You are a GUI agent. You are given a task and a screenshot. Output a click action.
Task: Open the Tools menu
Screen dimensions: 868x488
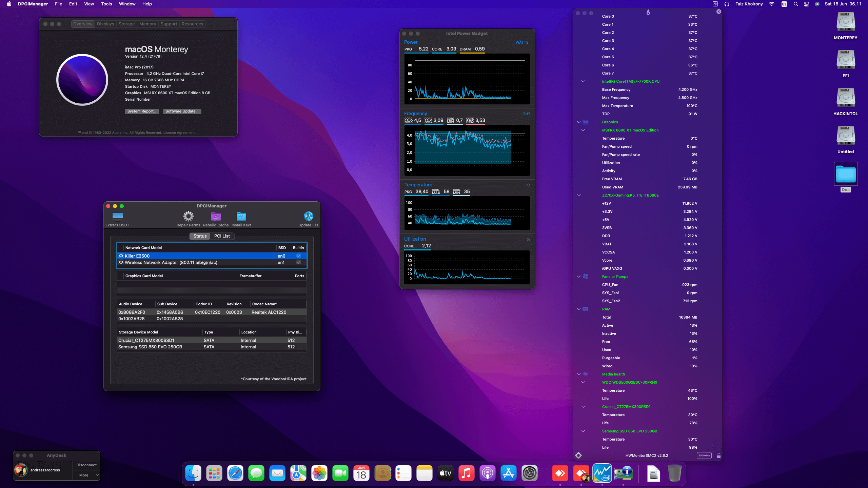[106, 4]
